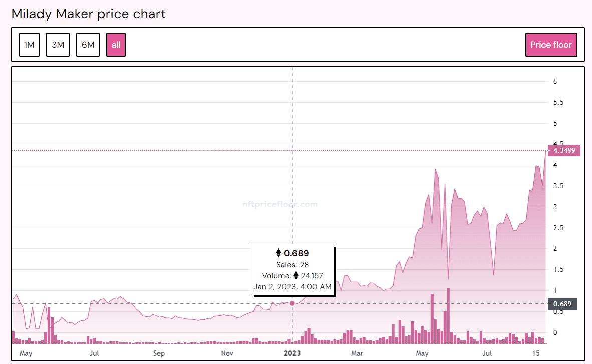
Task: Click the Price floor button
Action: point(551,45)
